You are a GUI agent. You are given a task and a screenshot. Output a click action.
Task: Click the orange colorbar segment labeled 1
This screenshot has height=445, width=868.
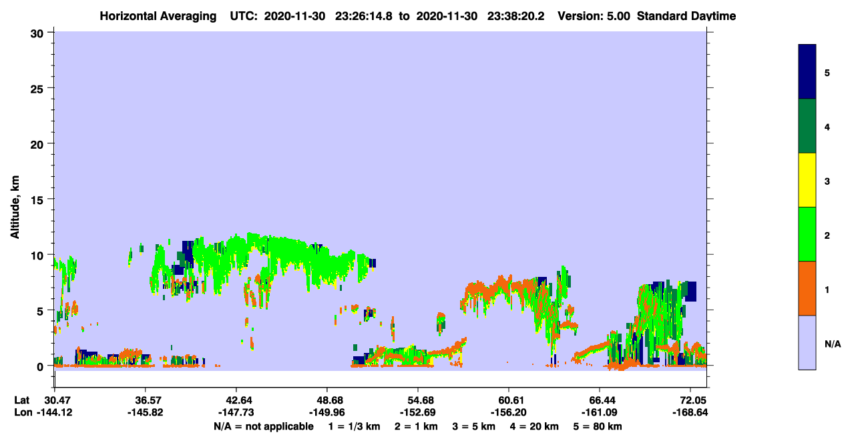click(807, 288)
